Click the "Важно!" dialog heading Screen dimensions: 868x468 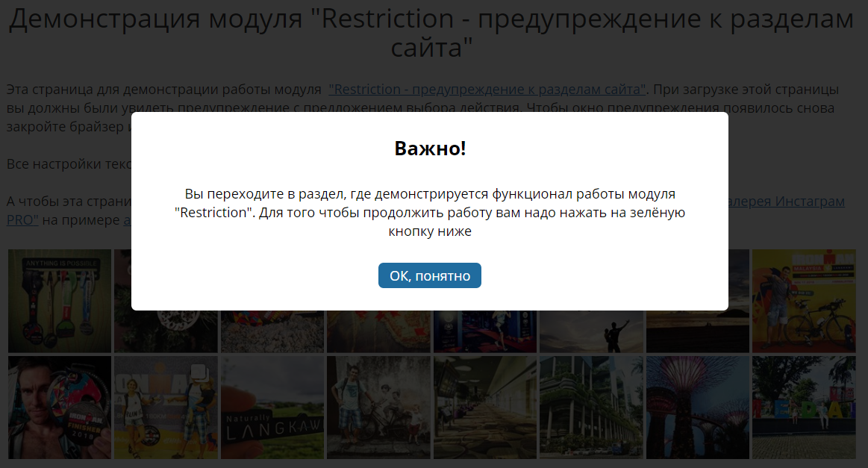coord(430,148)
